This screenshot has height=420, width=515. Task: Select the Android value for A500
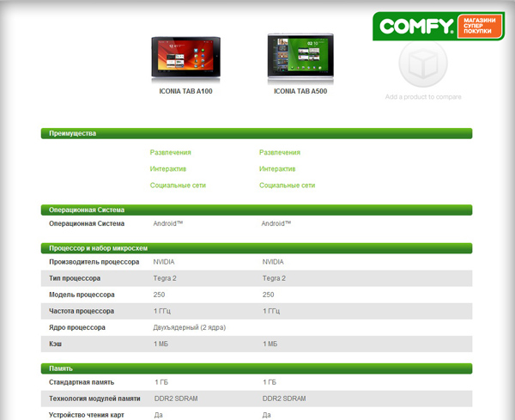click(x=276, y=223)
